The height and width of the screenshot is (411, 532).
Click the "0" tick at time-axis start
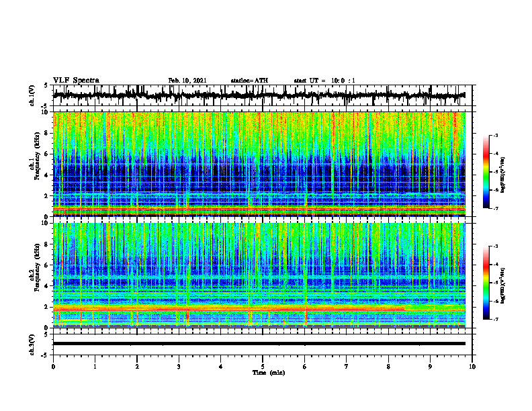[53, 367]
